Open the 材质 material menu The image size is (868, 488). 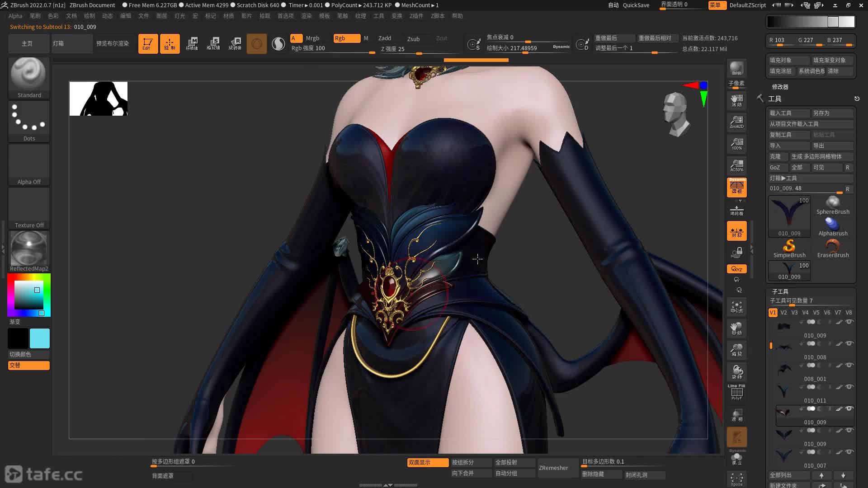(229, 16)
